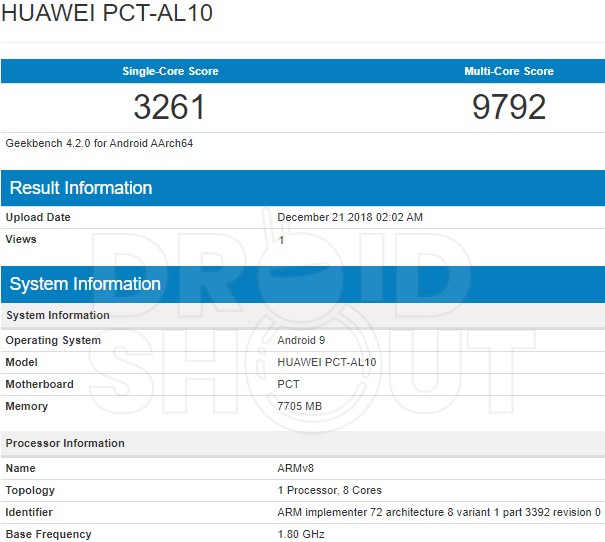Select the PCT motherboard value
Image resolution: width=605 pixels, height=542 pixels.
pyautogui.click(x=288, y=384)
